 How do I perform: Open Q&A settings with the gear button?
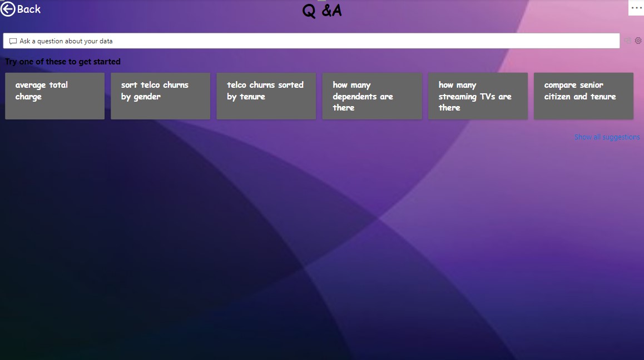point(637,41)
